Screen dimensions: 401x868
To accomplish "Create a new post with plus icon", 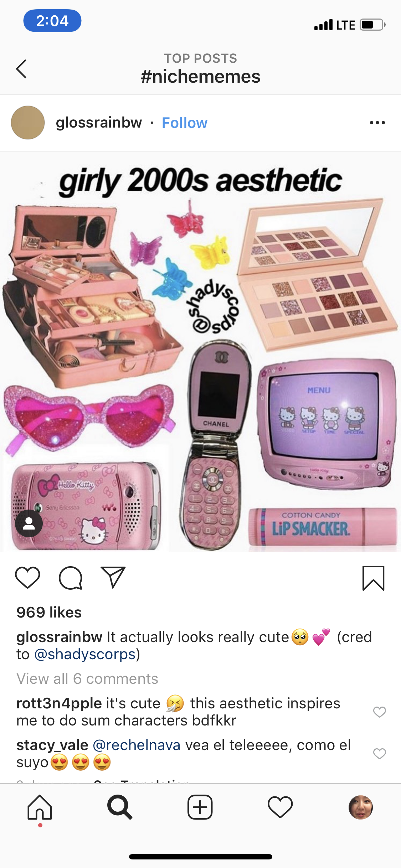I will pos(200,807).
